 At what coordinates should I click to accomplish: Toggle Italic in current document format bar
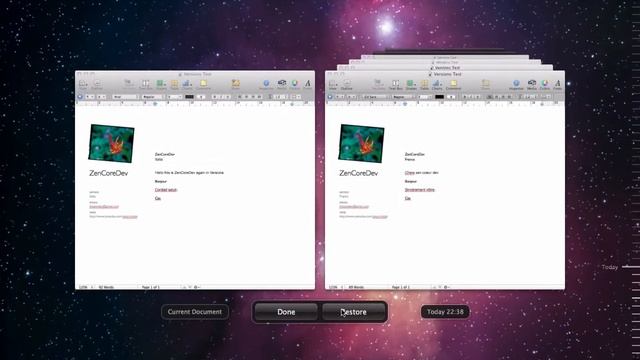click(x=220, y=97)
